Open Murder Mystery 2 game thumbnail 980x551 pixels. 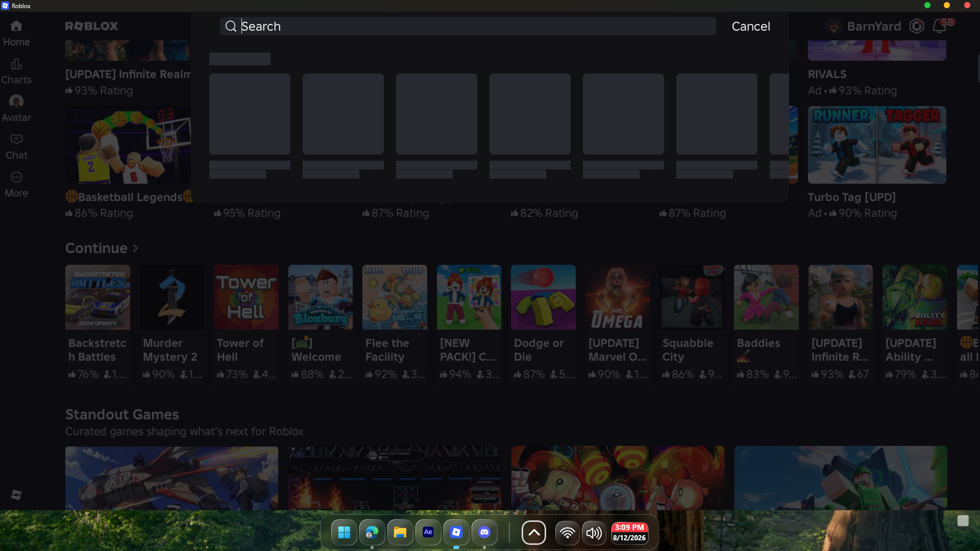[x=172, y=297]
